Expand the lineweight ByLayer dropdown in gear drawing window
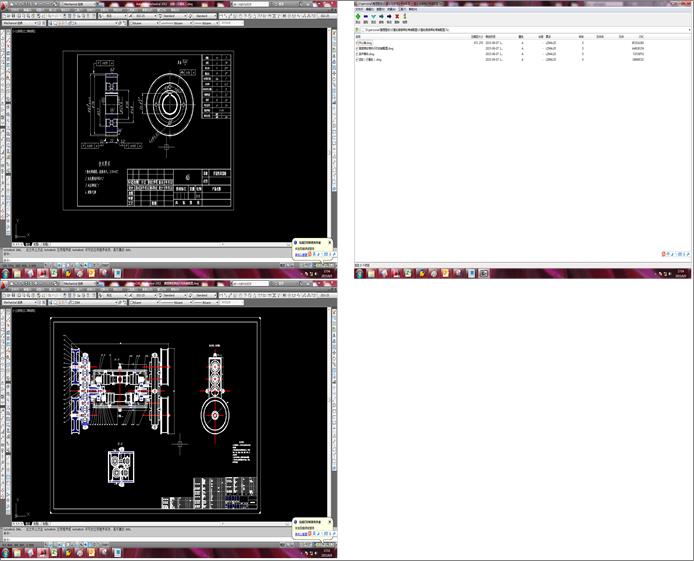Viewport: 694px width, 561px height. pyautogui.click(x=216, y=23)
